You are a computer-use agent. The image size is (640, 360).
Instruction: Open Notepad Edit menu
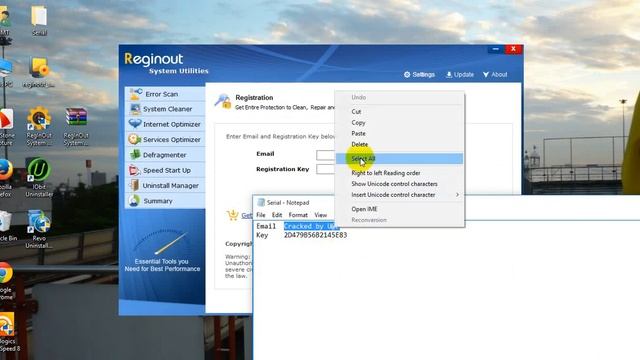click(x=277, y=215)
